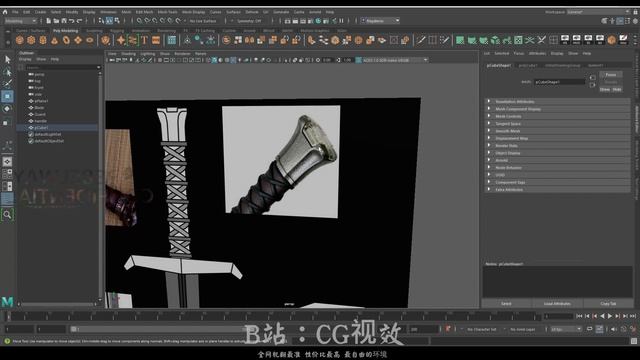Click the open scene folder icon

click(x=56, y=20)
